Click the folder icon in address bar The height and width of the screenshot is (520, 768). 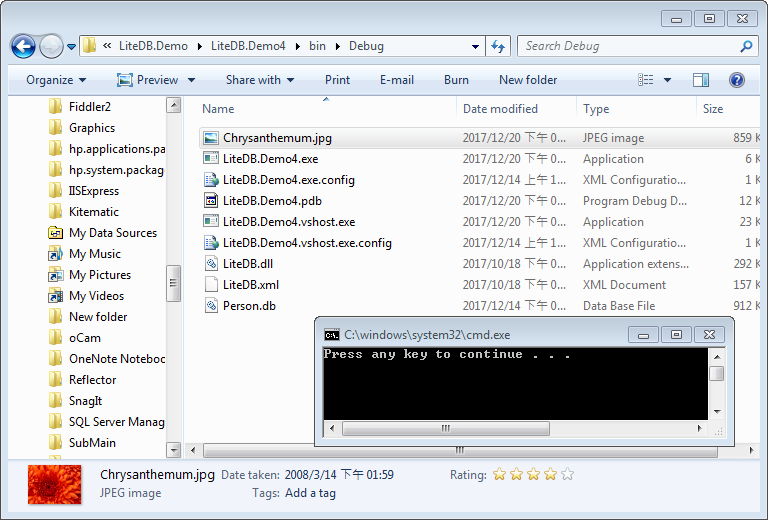(x=89, y=46)
